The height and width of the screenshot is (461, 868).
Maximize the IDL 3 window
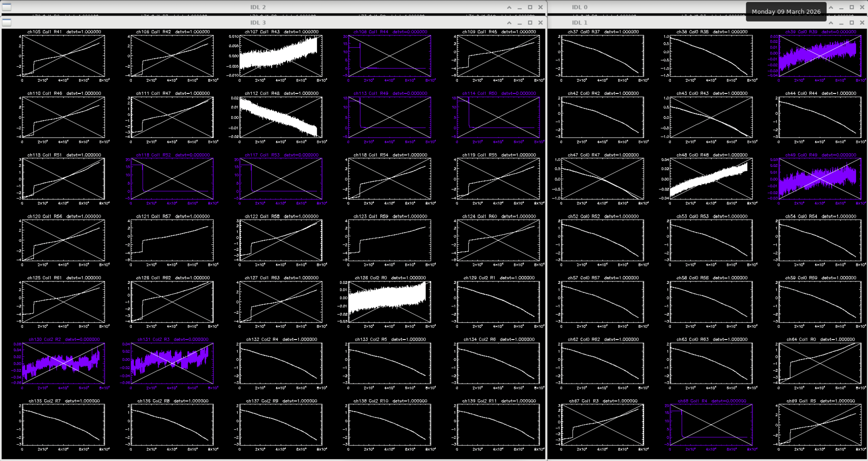coord(530,23)
